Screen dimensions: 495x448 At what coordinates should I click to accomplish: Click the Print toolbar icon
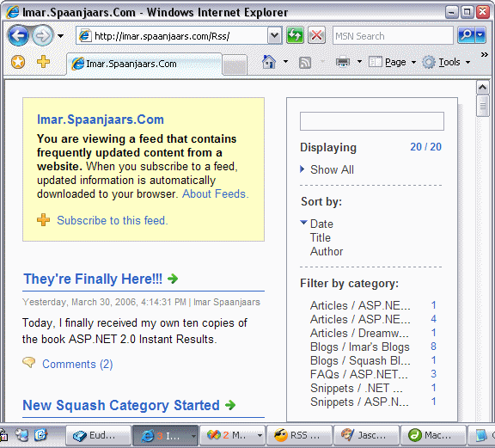point(343,62)
